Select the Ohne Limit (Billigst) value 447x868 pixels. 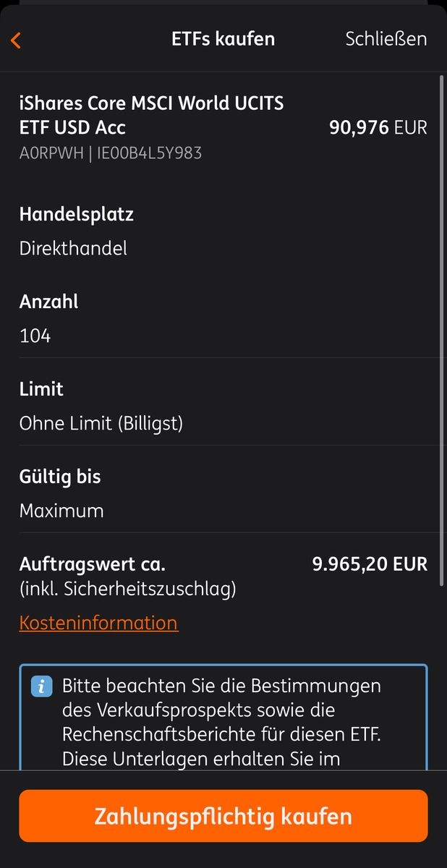(x=101, y=423)
